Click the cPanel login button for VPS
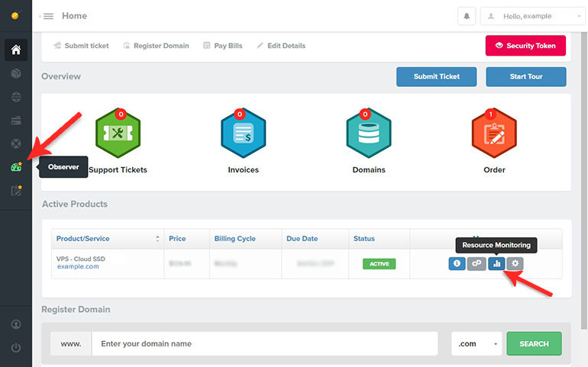 477,263
